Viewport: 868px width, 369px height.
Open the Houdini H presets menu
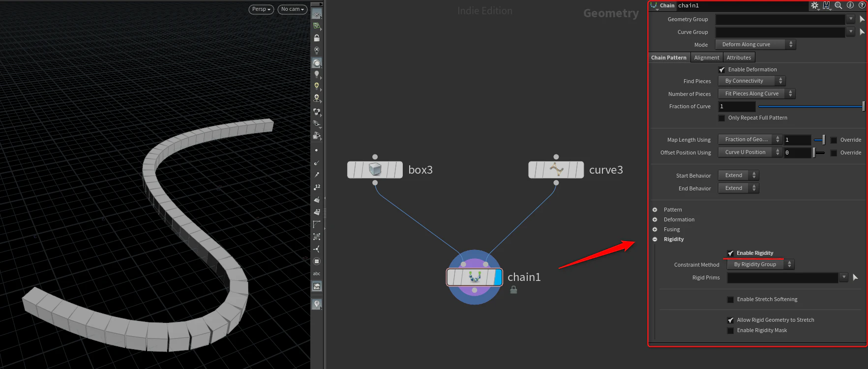[827, 5]
